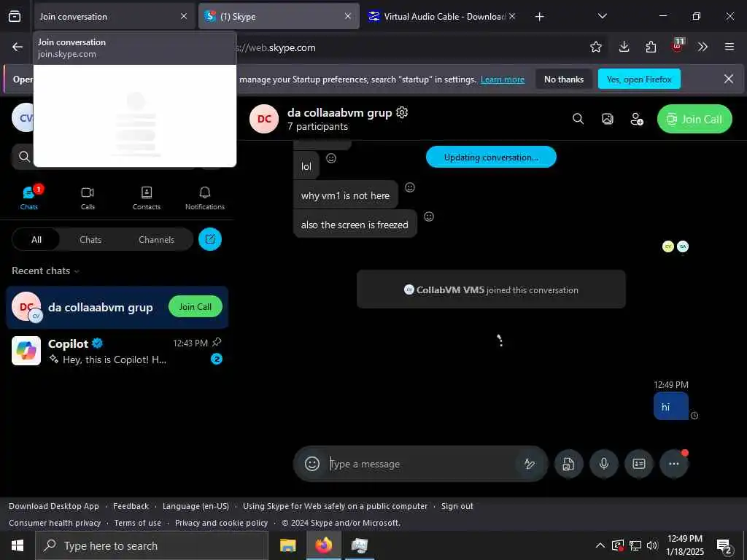The image size is (747, 560).
Task: Click the web.skype.com address bar
Action: (410, 47)
